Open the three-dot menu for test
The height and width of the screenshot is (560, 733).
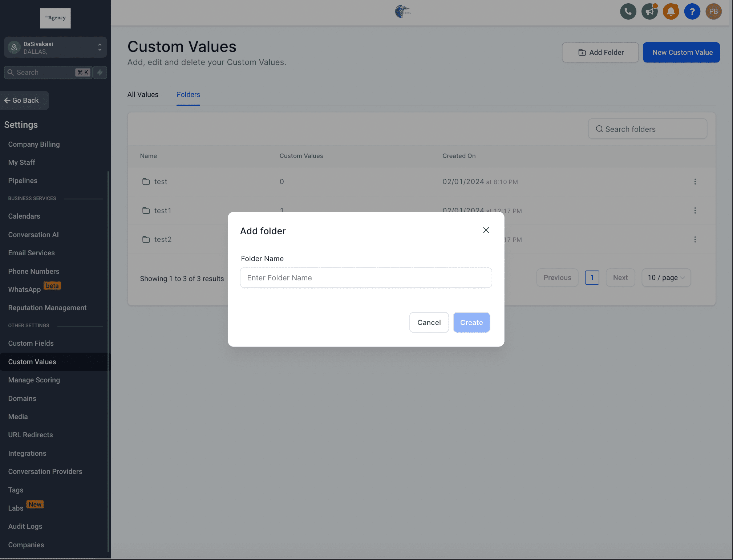click(695, 182)
